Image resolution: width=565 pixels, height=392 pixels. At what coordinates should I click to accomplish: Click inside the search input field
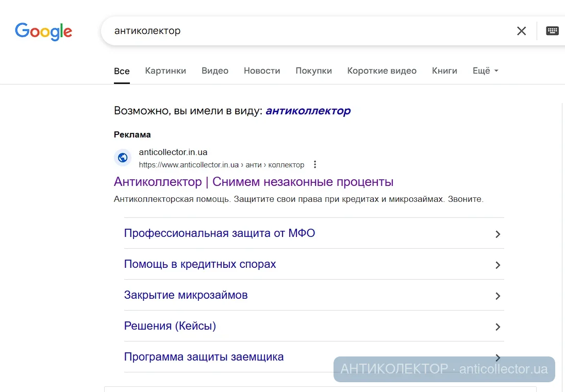pos(258,31)
